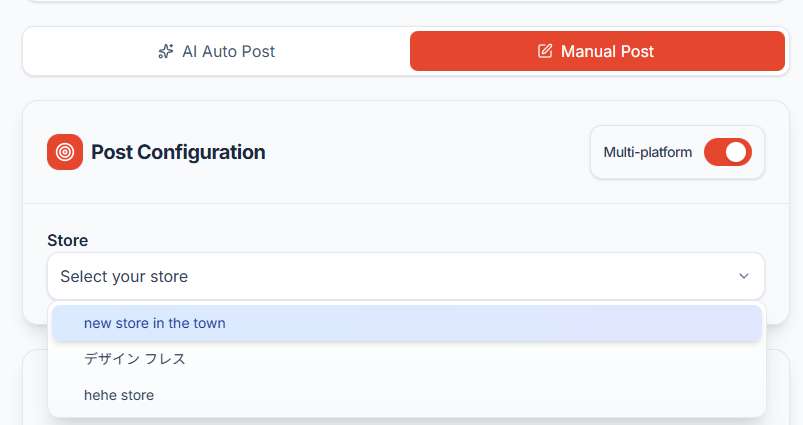Click the Store field label
This screenshot has width=803, height=425.
click(x=68, y=240)
